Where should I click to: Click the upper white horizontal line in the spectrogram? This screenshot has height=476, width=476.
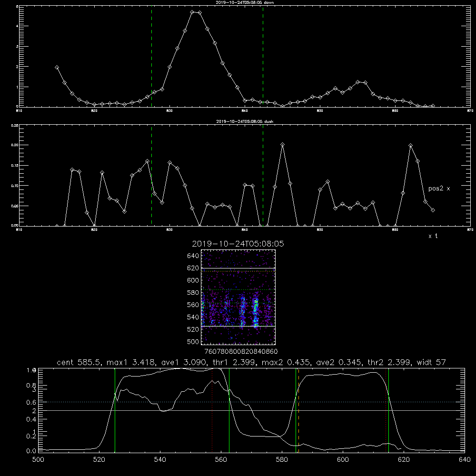click(238, 268)
